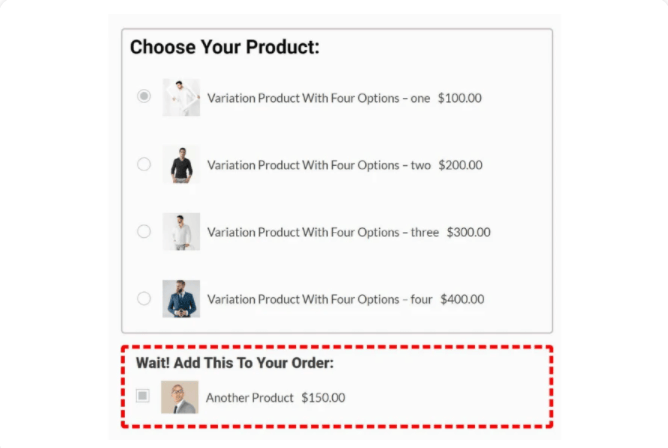
Task: Click the Another Product thumbnail image
Action: [x=179, y=396]
